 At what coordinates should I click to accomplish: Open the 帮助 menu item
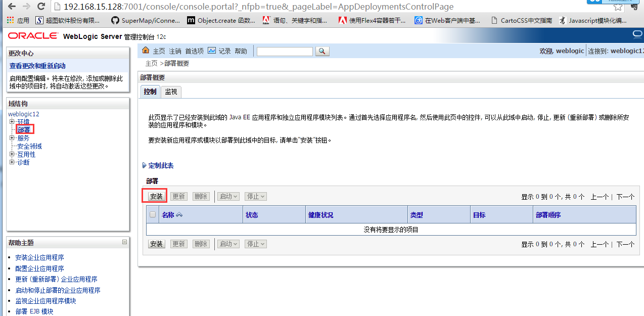(241, 51)
